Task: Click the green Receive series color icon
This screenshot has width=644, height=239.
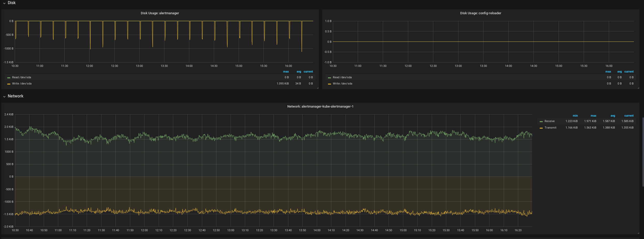Action: 541,122
